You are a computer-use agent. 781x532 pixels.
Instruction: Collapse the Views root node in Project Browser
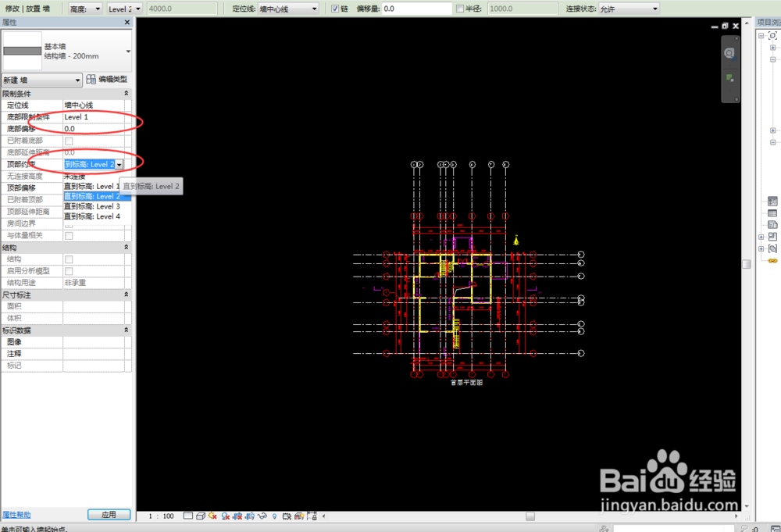(x=761, y=35)
